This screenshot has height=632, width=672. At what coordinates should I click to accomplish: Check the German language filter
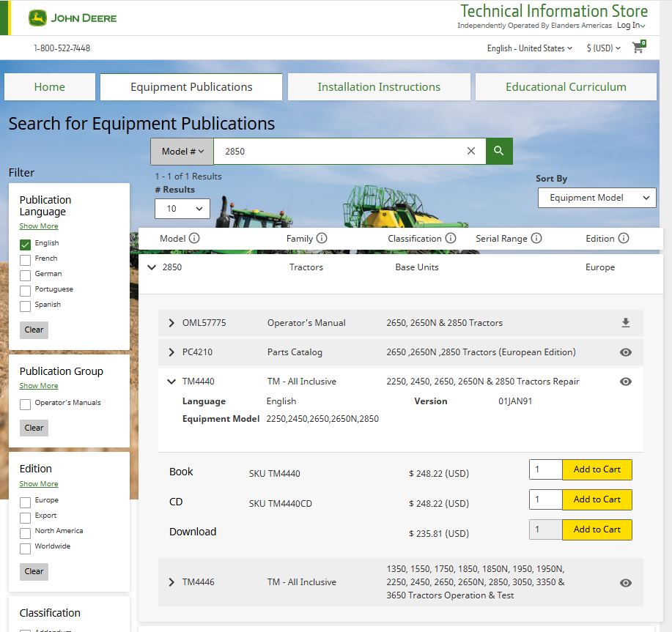pos(26,275)
